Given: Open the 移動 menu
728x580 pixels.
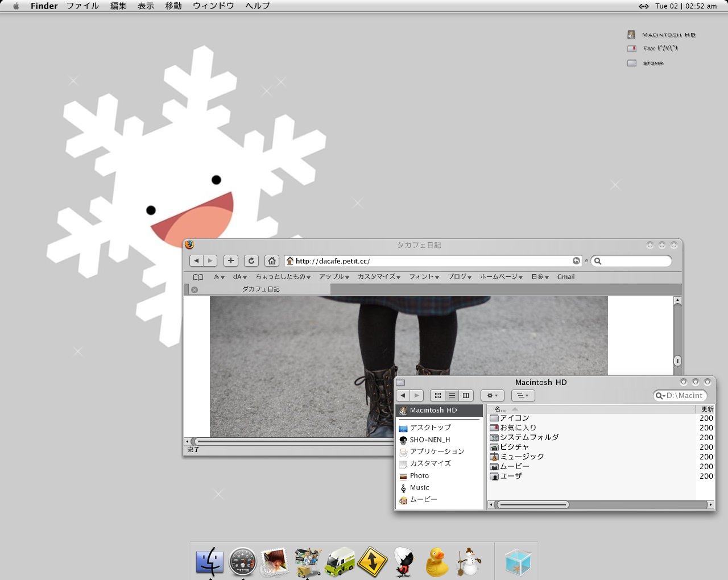Looking at the screenshot, I should click(x=173, y=6).
